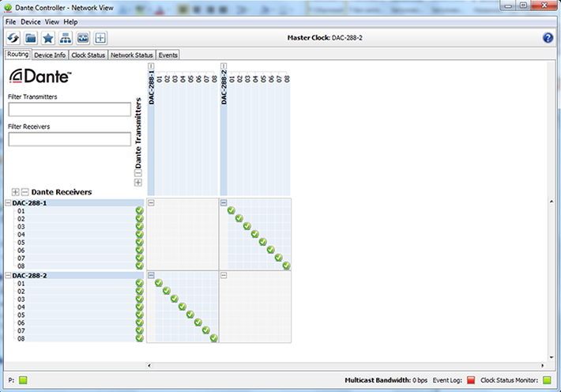Click status checkmark for DAC-288-2 receiver 05

coord(139,315)
